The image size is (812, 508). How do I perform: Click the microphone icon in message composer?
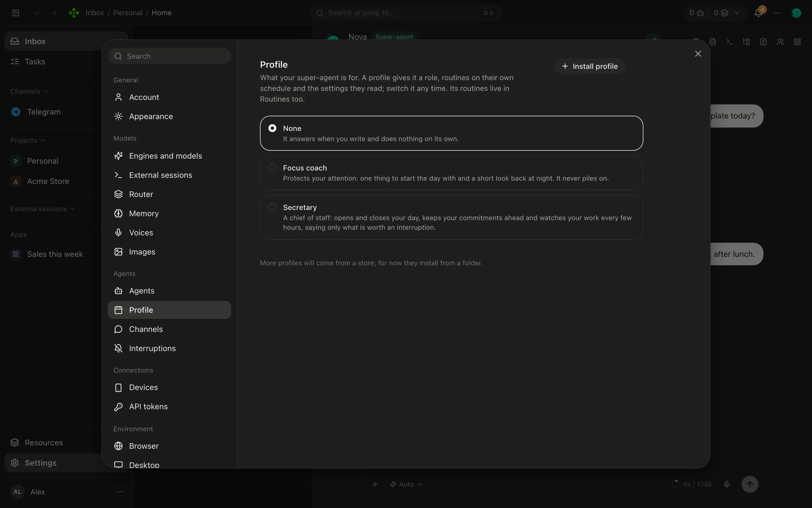pos(727,484)
